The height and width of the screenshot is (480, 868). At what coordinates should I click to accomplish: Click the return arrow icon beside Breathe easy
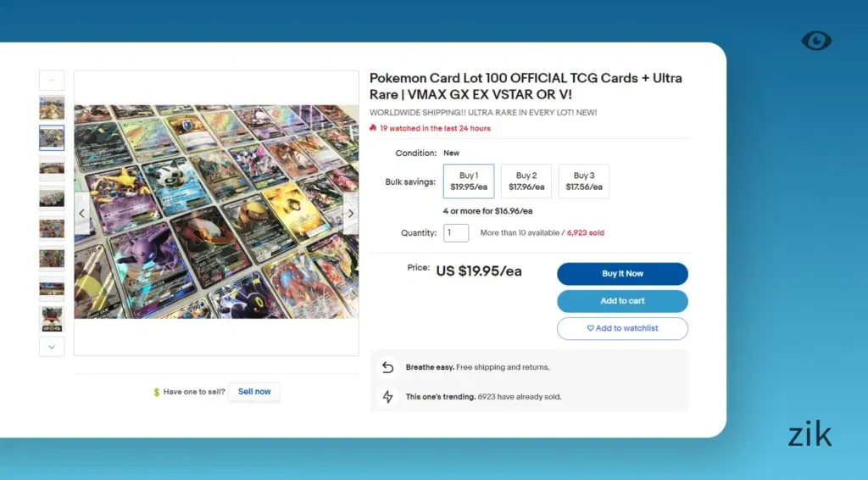click(x=387, y=367)
